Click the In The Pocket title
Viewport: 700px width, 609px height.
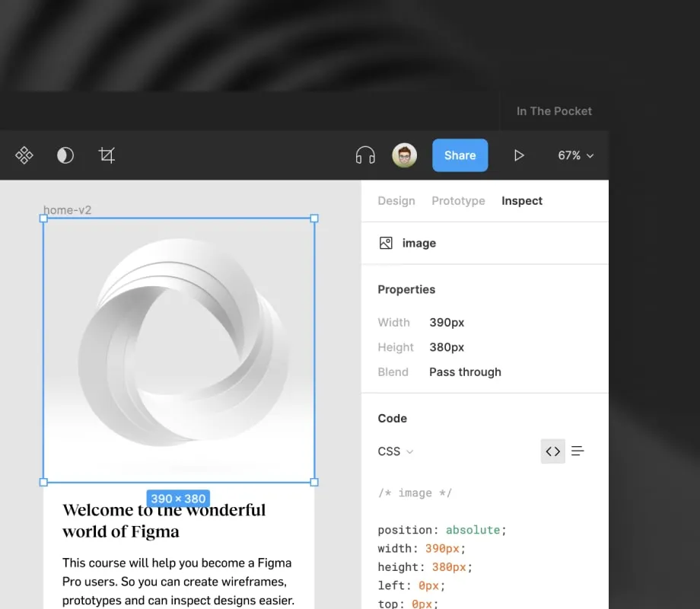pyautogui.click(x=554, y=111)
